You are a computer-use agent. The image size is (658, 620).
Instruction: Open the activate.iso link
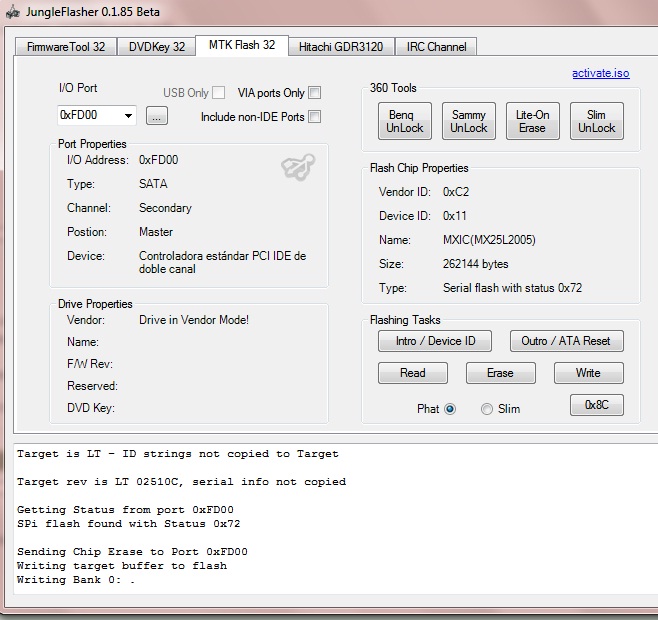pos(600,73)
